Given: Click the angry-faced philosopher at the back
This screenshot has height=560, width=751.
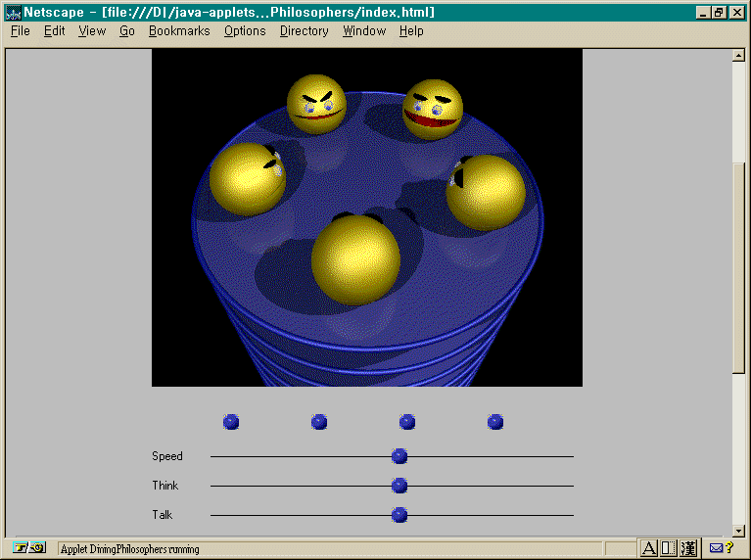Looking at the screenshot, I should click(x=316, y=104).
